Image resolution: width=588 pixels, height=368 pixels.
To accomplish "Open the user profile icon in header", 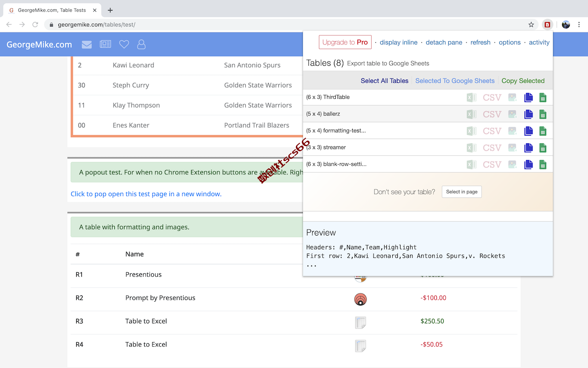I will [141, 44].
